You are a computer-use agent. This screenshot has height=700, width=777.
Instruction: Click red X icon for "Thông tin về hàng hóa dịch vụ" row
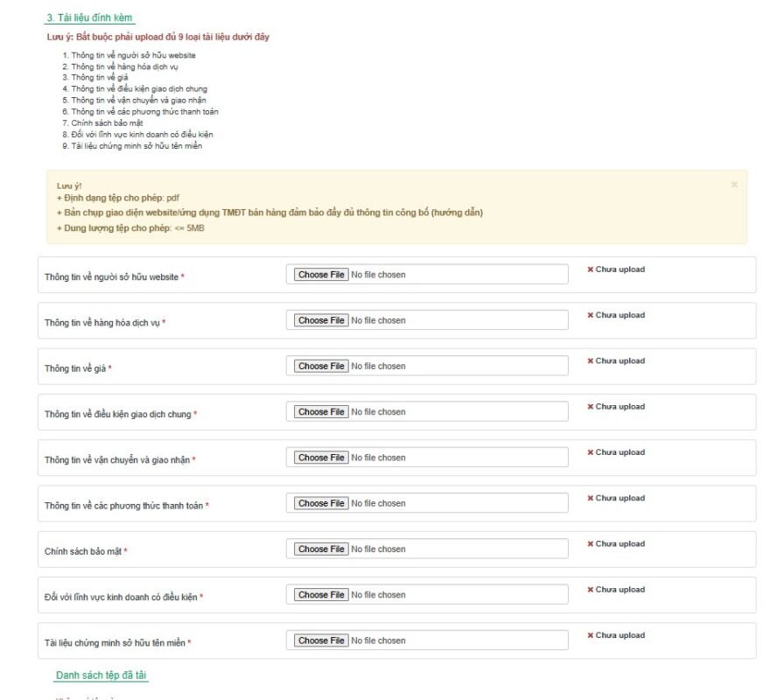pos(591,315)
